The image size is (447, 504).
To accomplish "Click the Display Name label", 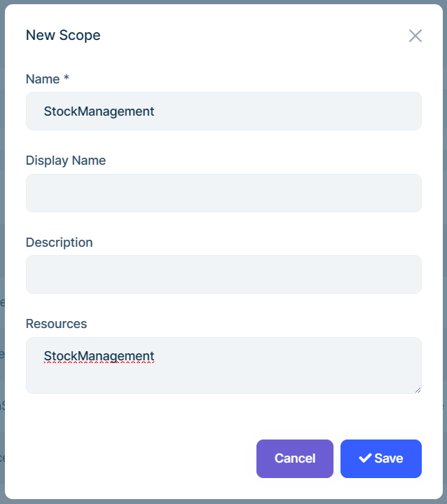I will [x=65, y=161].
